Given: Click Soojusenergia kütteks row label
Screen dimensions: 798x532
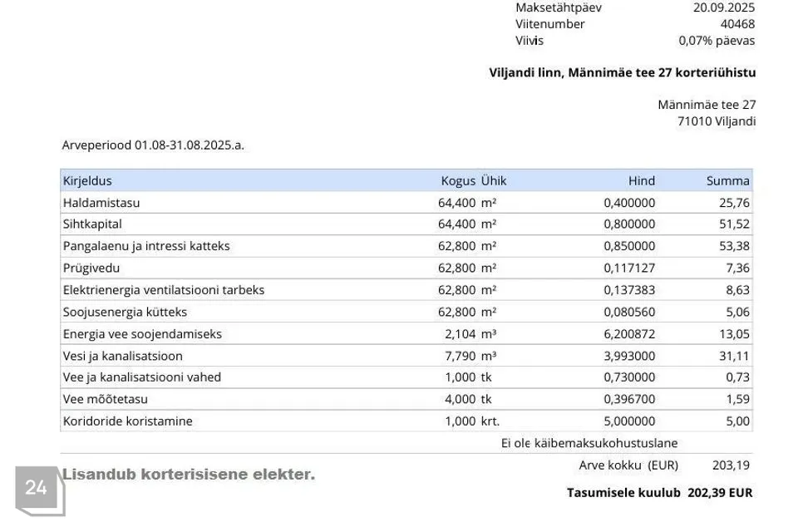Looking at the screenshot, I should [x=125, y=312].
